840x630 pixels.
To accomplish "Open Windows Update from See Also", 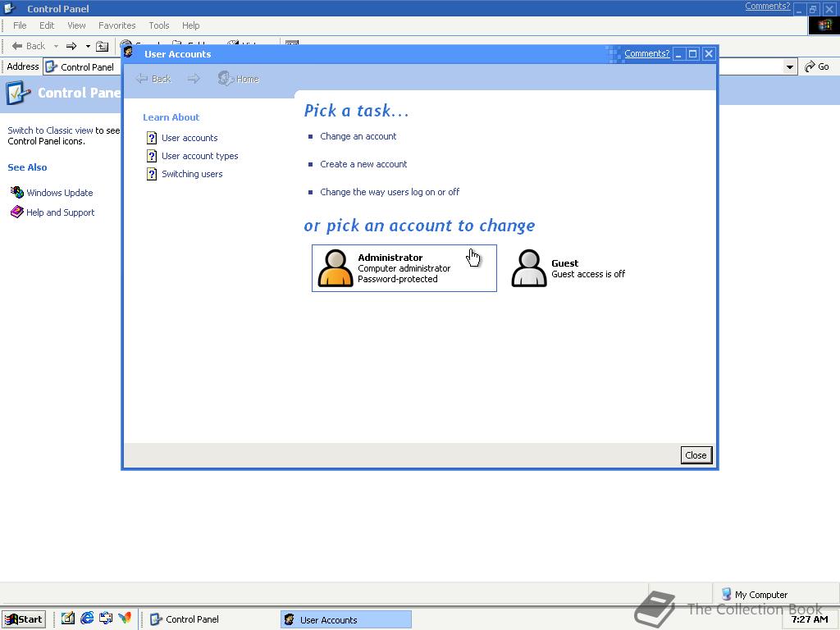I will pyautogui.click(x=59, y=192).
